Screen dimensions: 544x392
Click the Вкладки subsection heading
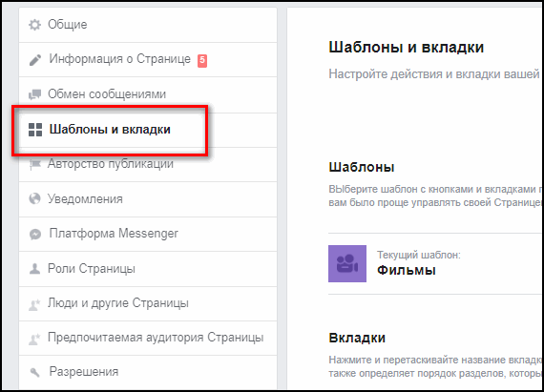tap(357, 338)
